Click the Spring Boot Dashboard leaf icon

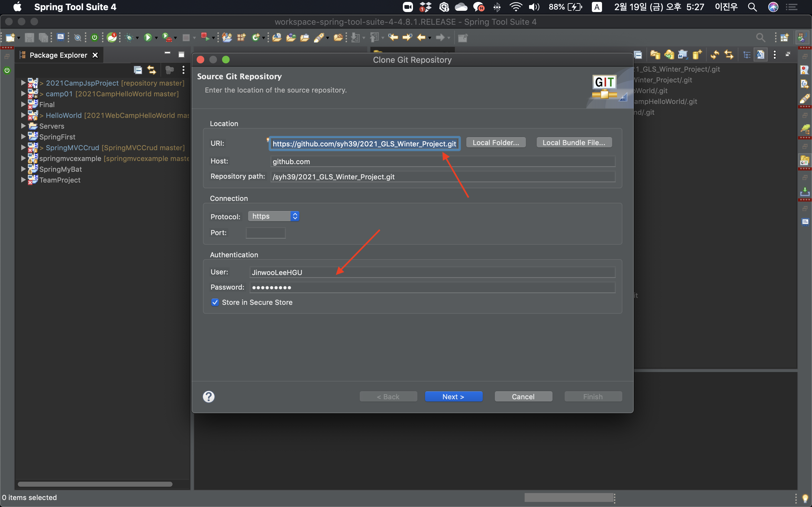(x=111, y=38)
